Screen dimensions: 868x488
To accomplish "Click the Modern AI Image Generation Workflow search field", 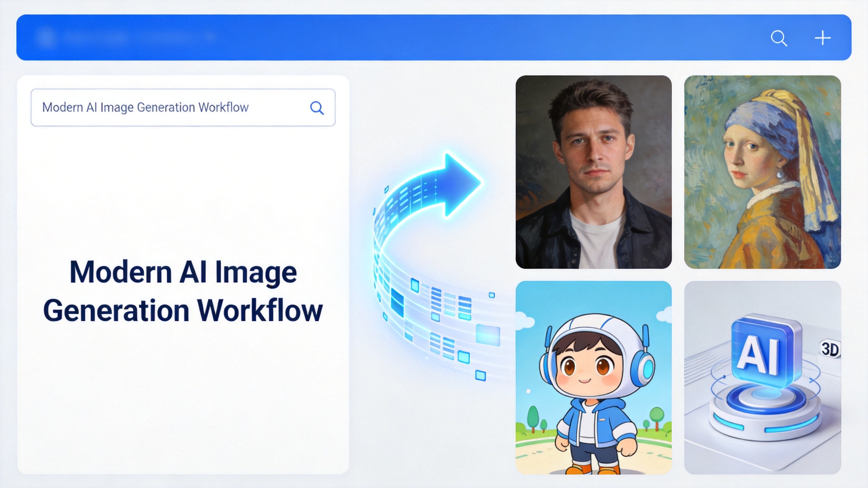I will point(183,108).
